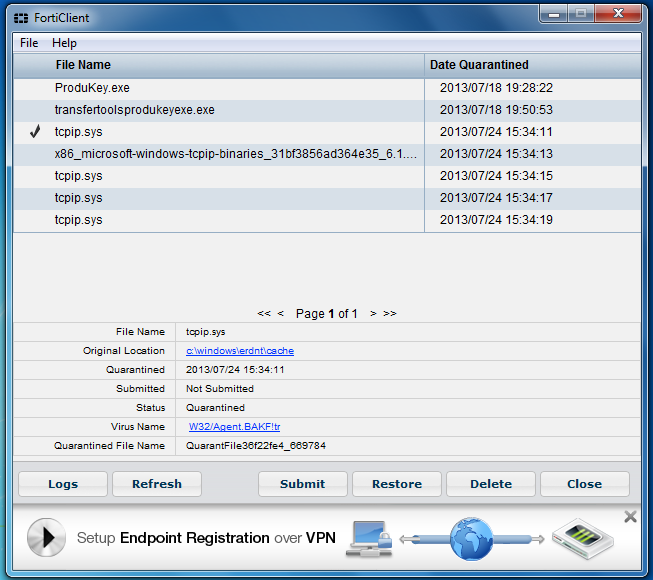This screenshot has height=580, width=653.
Task: Click the FortiGate device icon in the banner
Action: (x=583, y=538)
